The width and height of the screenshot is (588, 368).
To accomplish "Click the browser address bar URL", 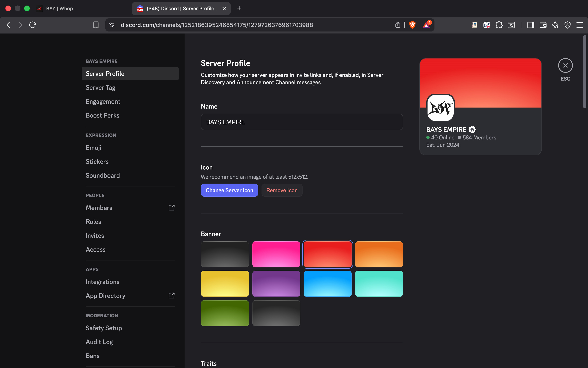I will [217, 25].
